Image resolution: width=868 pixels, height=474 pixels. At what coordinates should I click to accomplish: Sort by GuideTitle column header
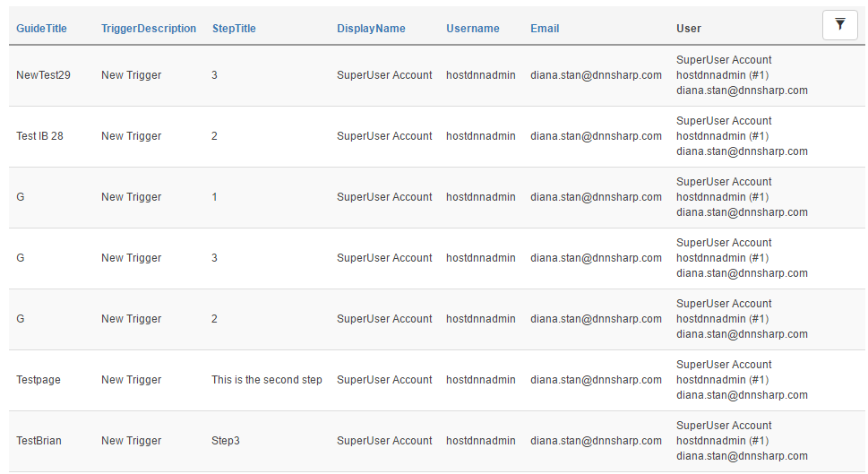point(41,29)
